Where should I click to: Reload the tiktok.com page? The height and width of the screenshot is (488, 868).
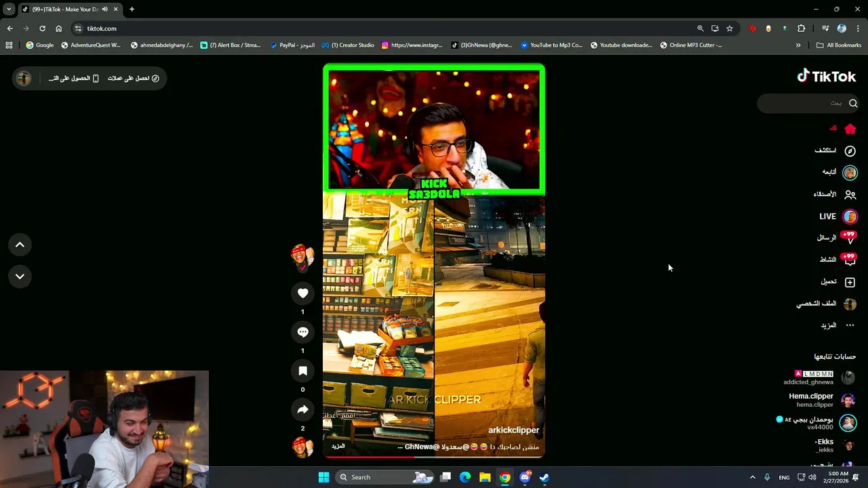tap(42, 28)
